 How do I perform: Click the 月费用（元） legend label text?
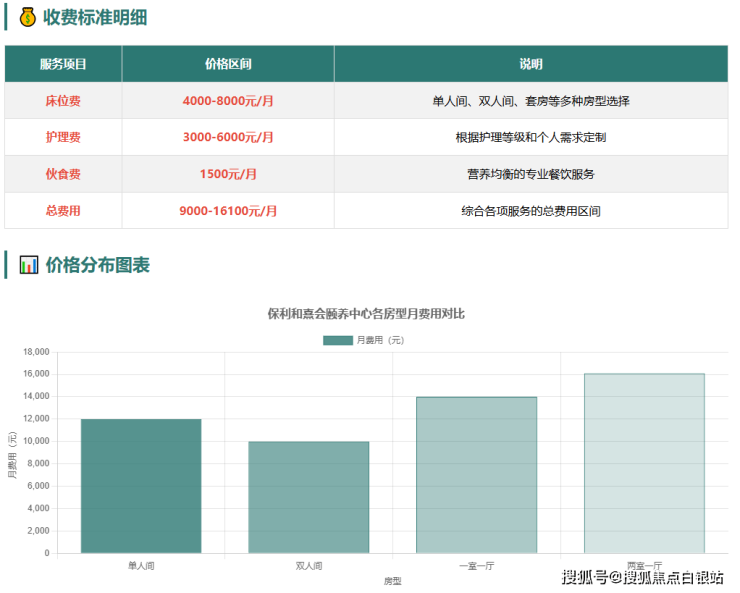point(381,340)
